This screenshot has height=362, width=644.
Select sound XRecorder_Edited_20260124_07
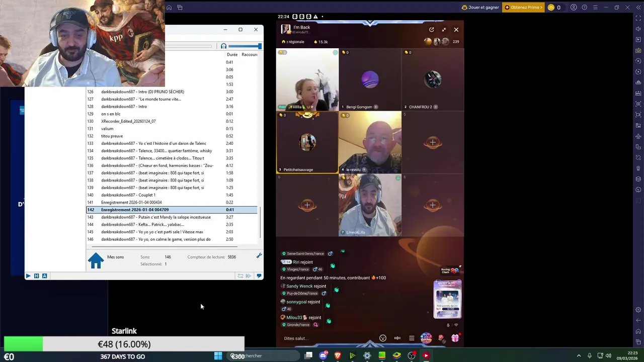(x=172, y=121)
